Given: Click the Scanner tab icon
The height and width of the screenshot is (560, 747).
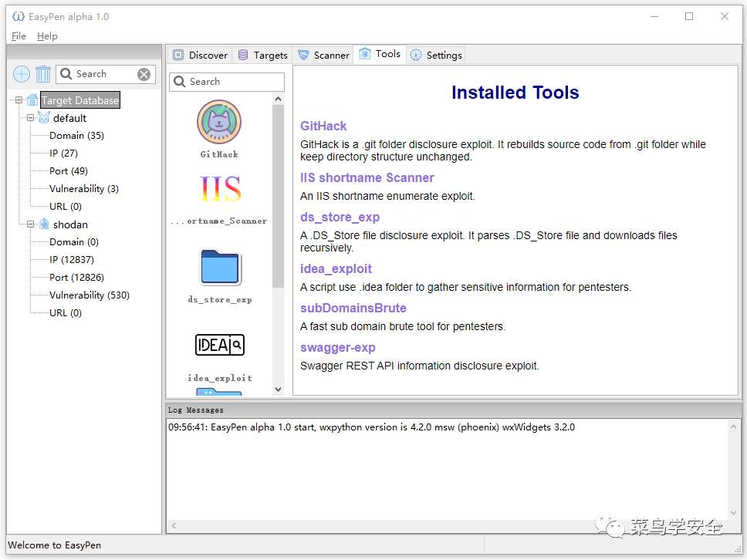Looking at the screenshot, I should [303, 56].
